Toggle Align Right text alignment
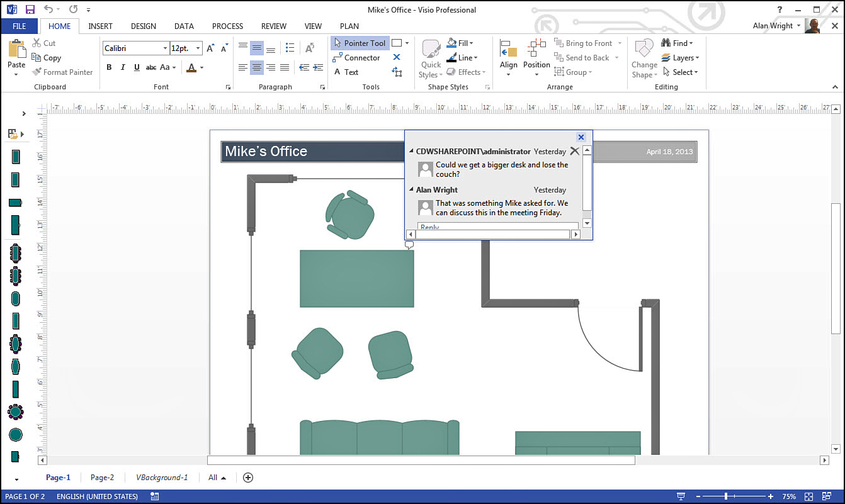This screenshot has width=845, height=504. (271, 67)
